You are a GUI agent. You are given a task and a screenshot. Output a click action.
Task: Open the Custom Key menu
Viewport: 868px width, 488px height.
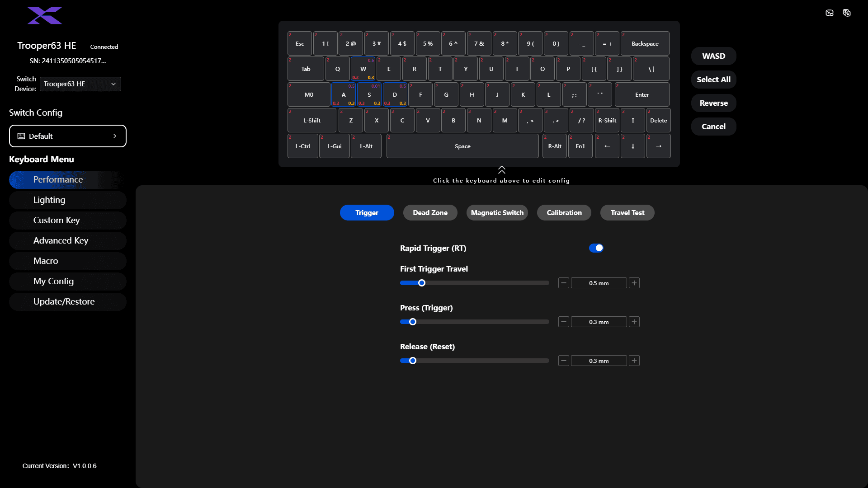(68, 221)
